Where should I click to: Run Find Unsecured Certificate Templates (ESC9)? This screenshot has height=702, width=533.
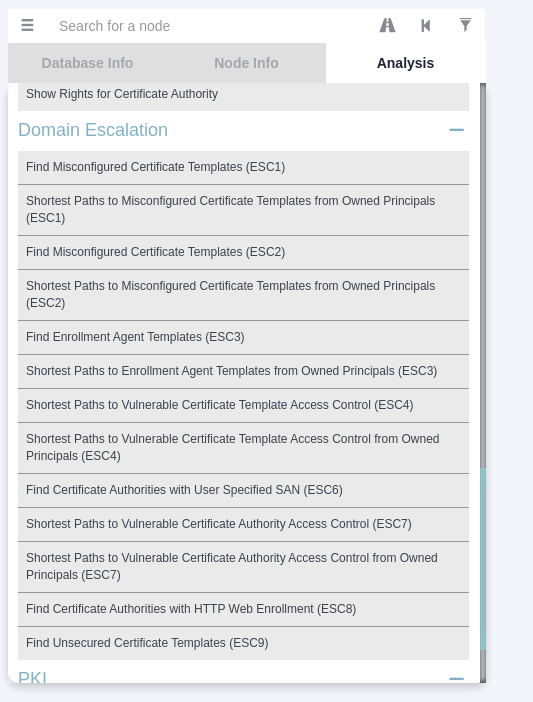coord(243,643)
